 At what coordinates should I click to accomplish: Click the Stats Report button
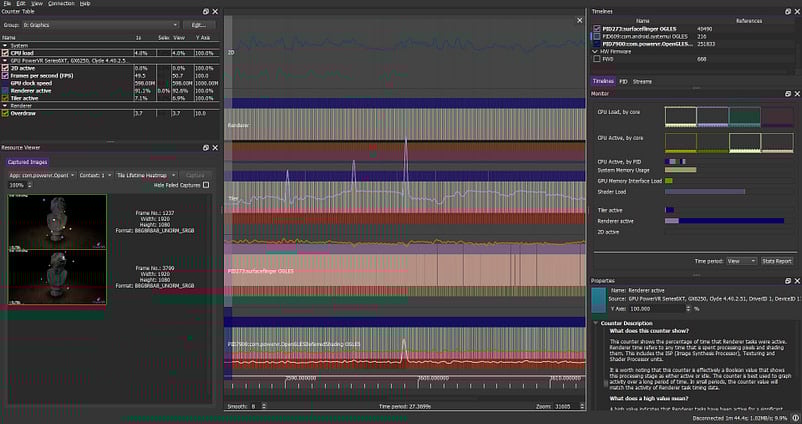776,261
